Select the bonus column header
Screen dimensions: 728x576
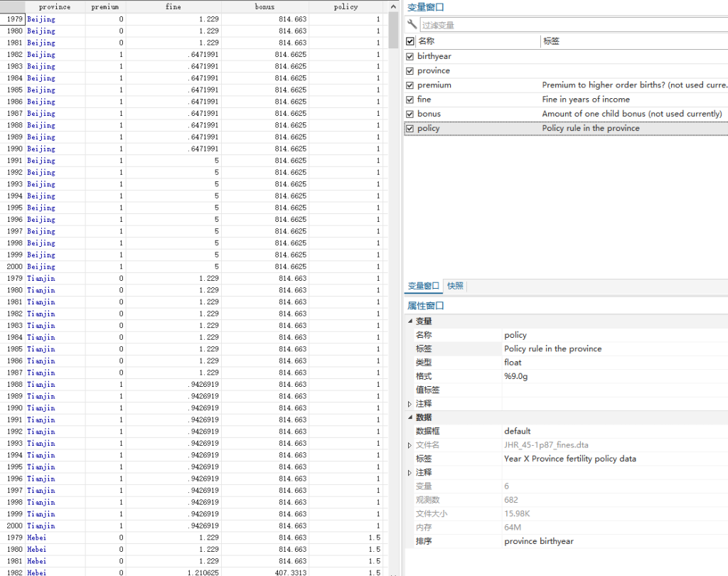[265, 6]
